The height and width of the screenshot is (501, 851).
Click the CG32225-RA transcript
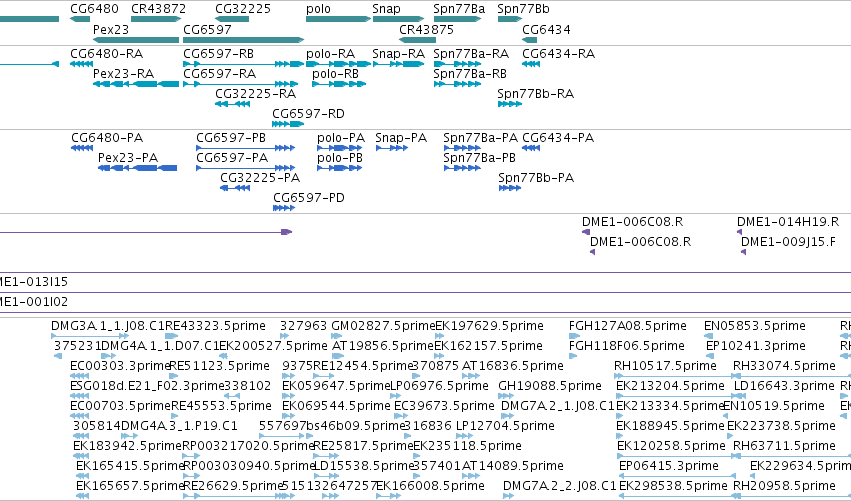coord(232,104)
